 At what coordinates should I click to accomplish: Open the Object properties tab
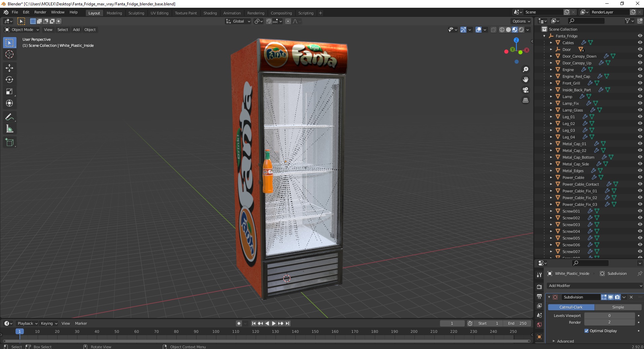[539, 337]
